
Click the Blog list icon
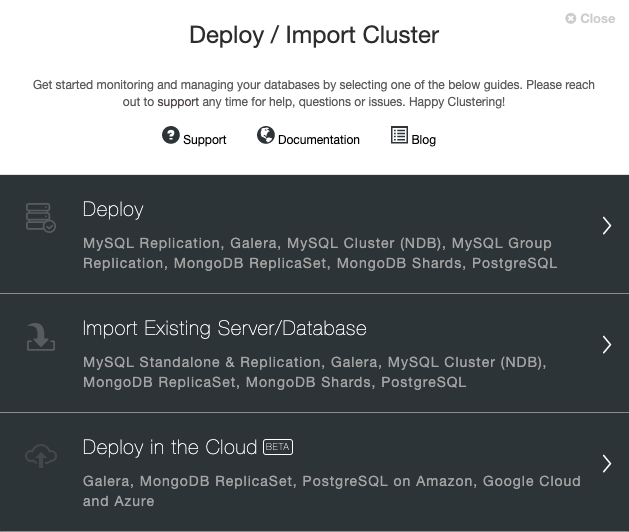pos(399,135)
